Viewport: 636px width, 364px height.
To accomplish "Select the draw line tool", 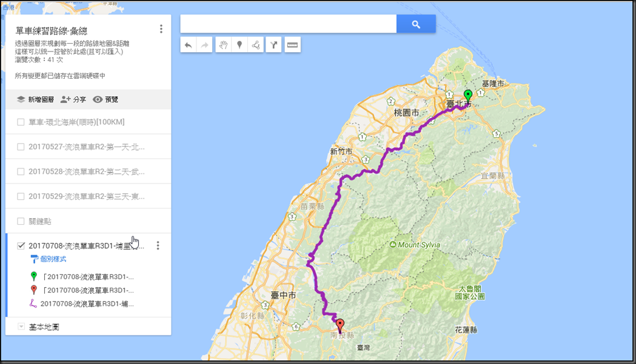I will (x=255, y=45).
